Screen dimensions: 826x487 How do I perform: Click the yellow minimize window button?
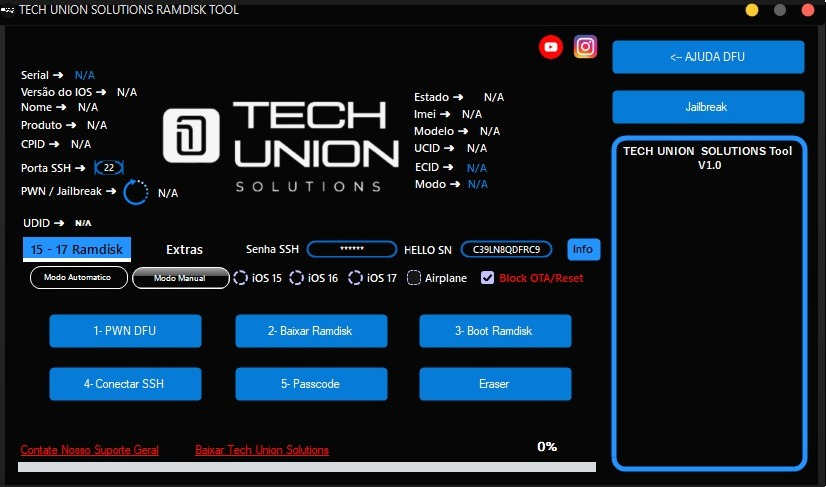[x=752, y=10]
